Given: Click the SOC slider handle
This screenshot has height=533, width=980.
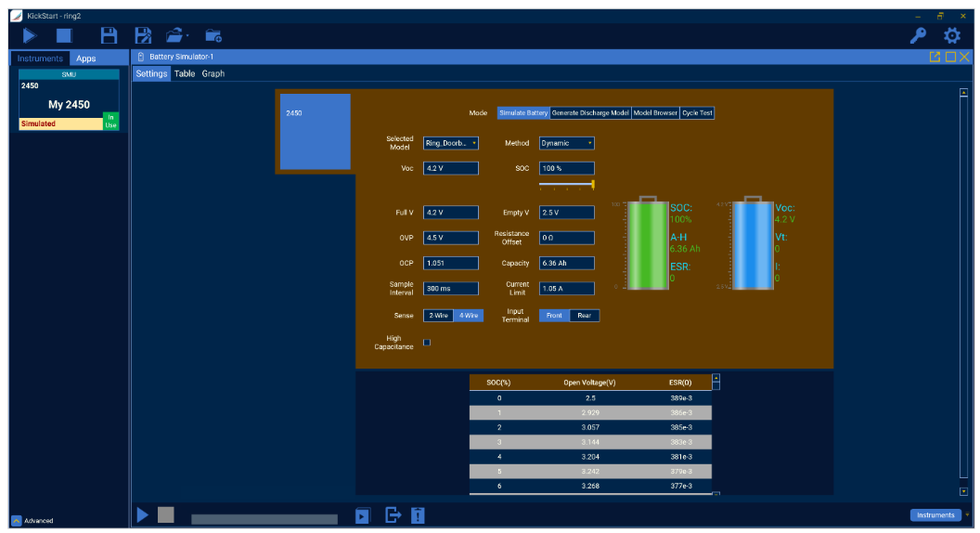Looking at the screenshot, I should click(x=592, y=184).
